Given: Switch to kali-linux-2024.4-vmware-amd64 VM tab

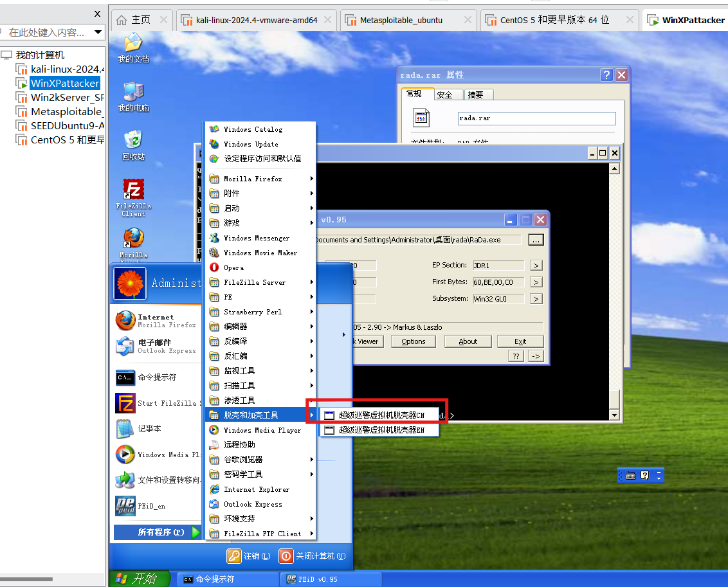Looking at the screenshot, I should click(257, 20).
